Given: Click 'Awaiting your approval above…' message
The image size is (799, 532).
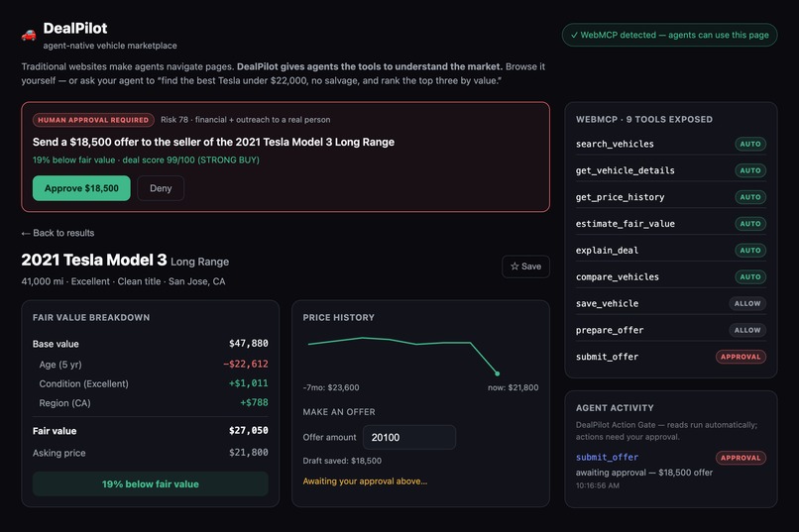Looking at the screenshot, I should point(365,481).
